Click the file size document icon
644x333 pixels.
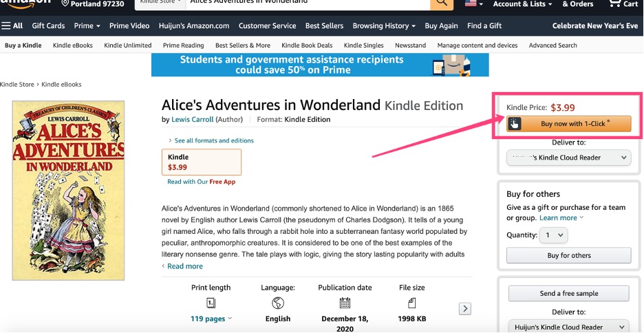pyautogui.click(x=411, y=303)
